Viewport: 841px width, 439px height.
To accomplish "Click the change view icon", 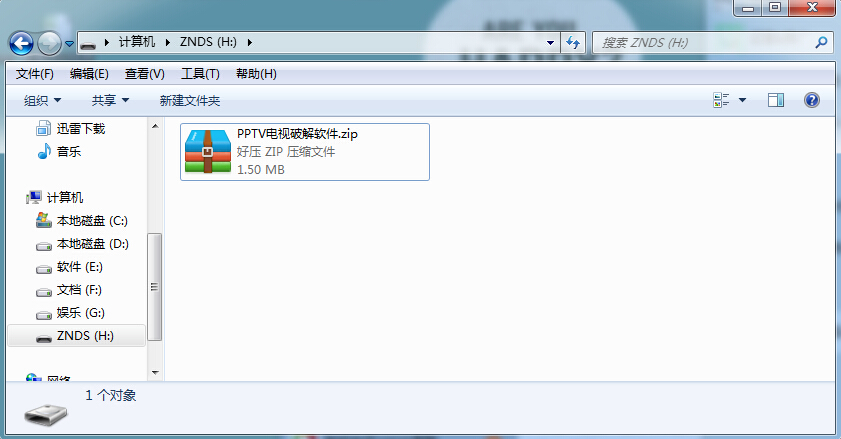I will tap(721, 100).
